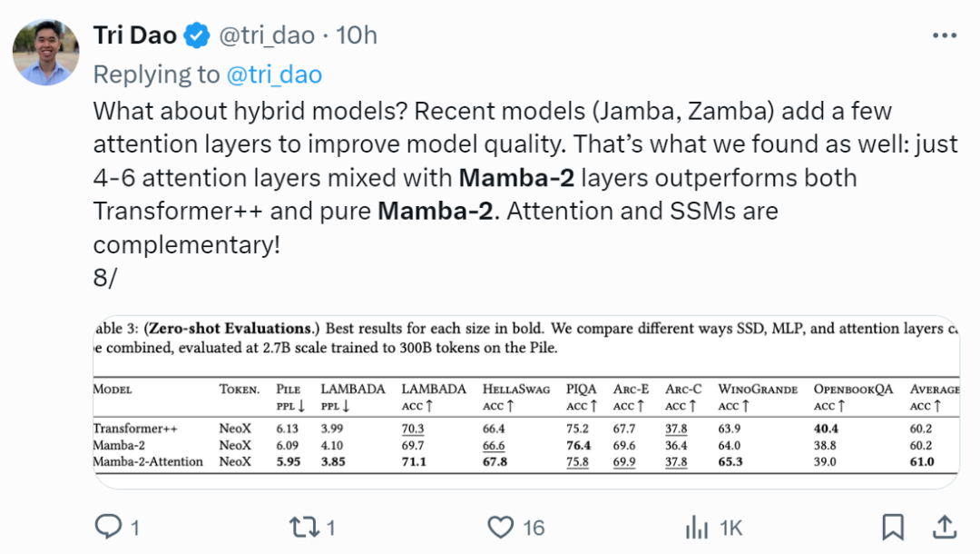
Task: Click the Mamba-2-Attention row label in table
Action: tap(148, 461)
